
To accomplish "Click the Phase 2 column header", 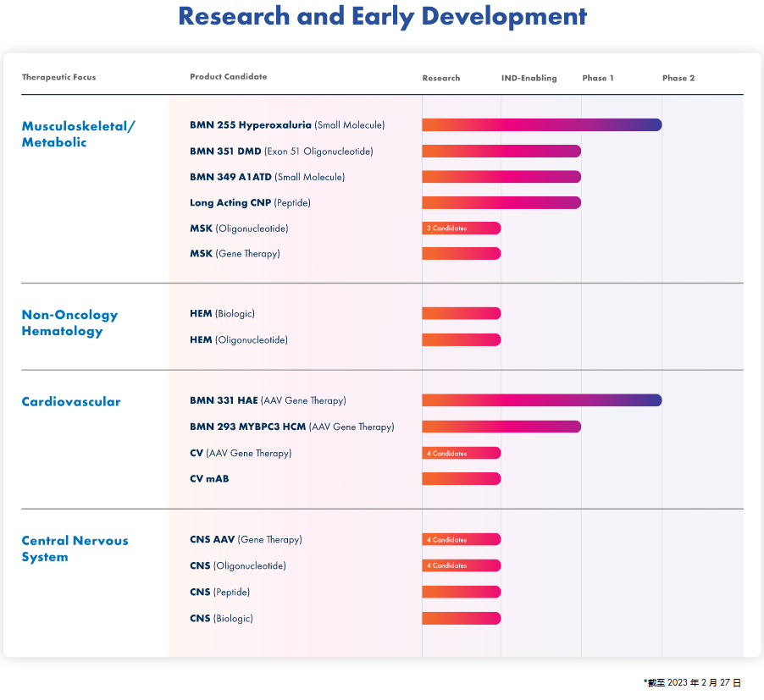I will (678, 78).
